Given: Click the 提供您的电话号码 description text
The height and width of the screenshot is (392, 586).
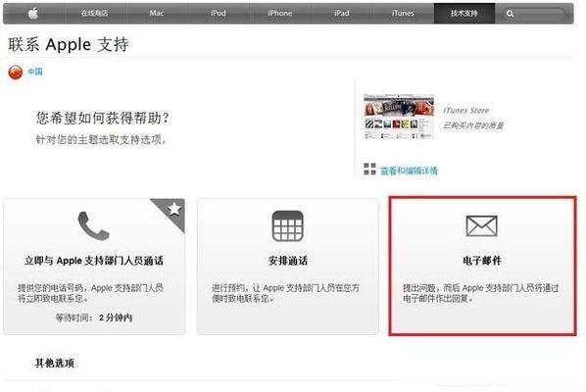Looking at the screenshot, I should click(x=90, y=293).
